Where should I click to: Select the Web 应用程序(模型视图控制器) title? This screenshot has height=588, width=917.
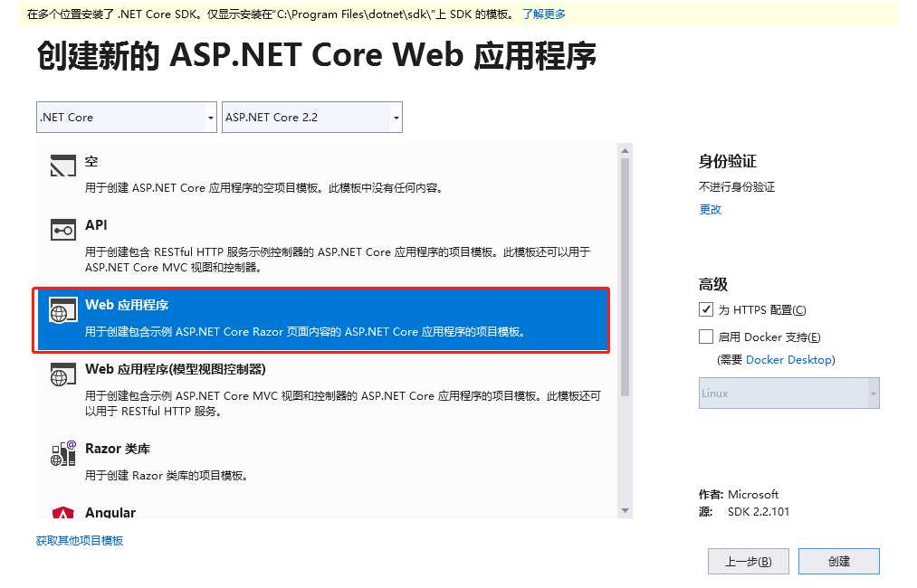pos(175,369)
